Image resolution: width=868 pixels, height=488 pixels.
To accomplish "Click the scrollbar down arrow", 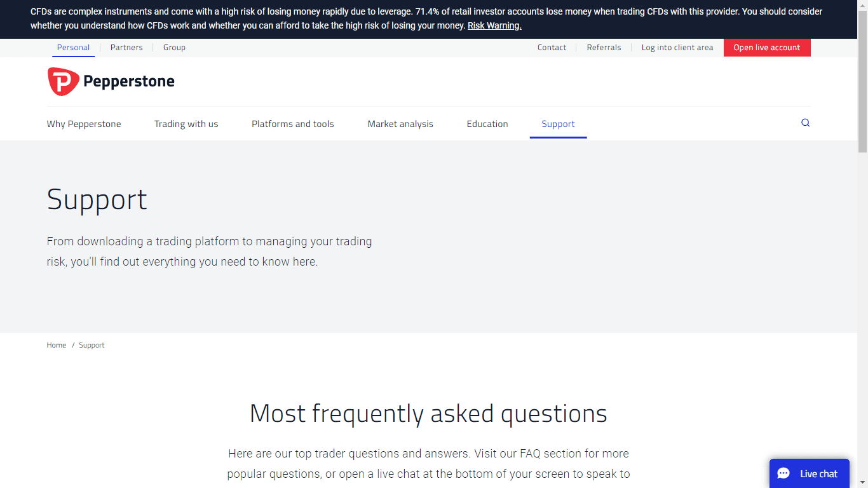I will pyautogui.click(x=863, y=483).
